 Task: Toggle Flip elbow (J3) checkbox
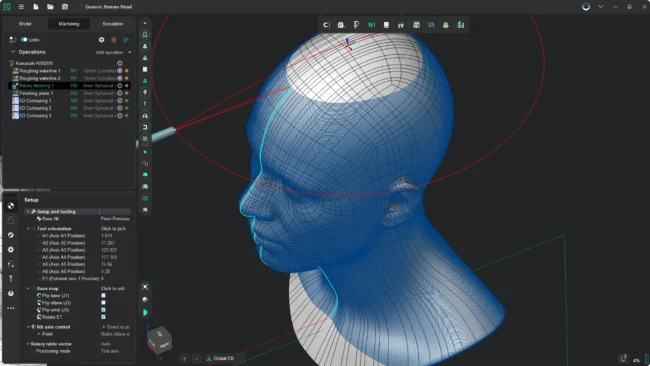click(x=103, y=303)
